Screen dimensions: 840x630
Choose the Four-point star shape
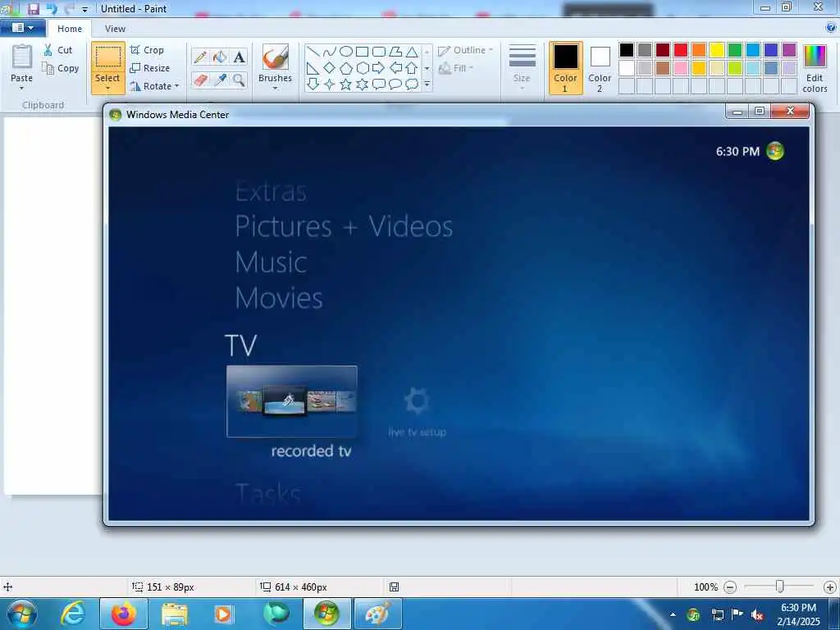point(330,84)
